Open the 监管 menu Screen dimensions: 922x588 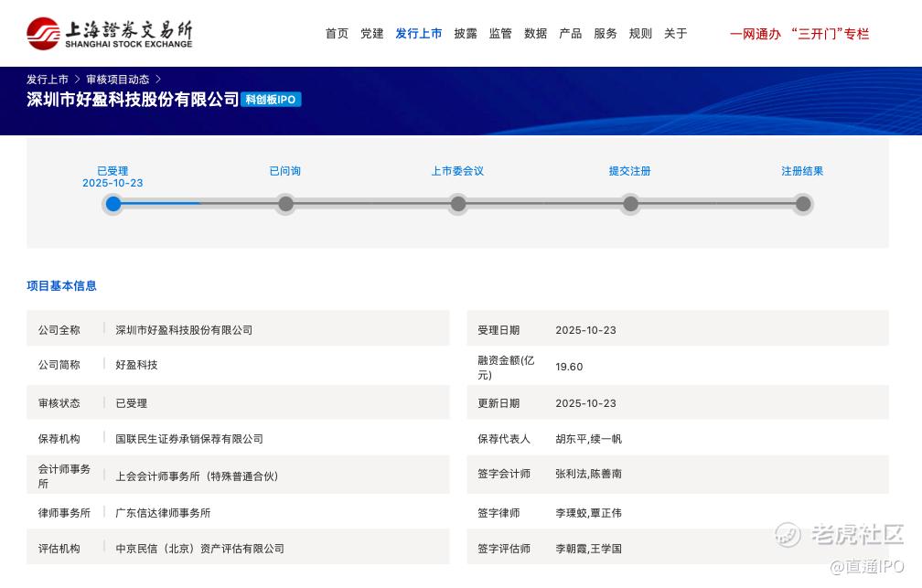(x=500, y=34)
